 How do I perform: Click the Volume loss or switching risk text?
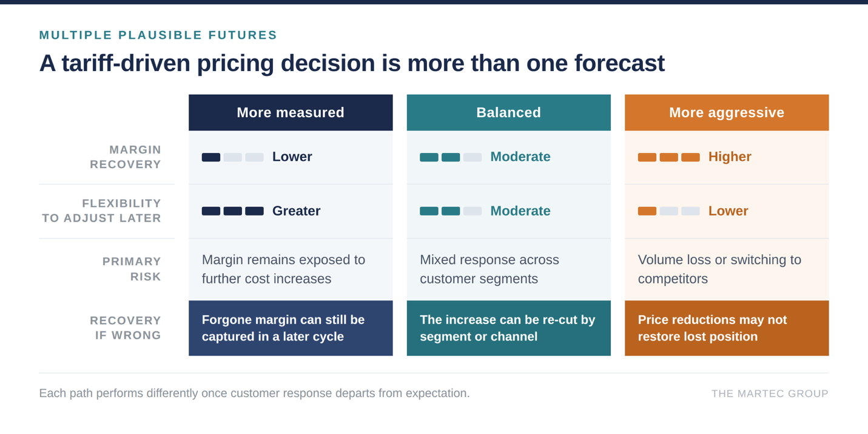(x=719, y=269)
